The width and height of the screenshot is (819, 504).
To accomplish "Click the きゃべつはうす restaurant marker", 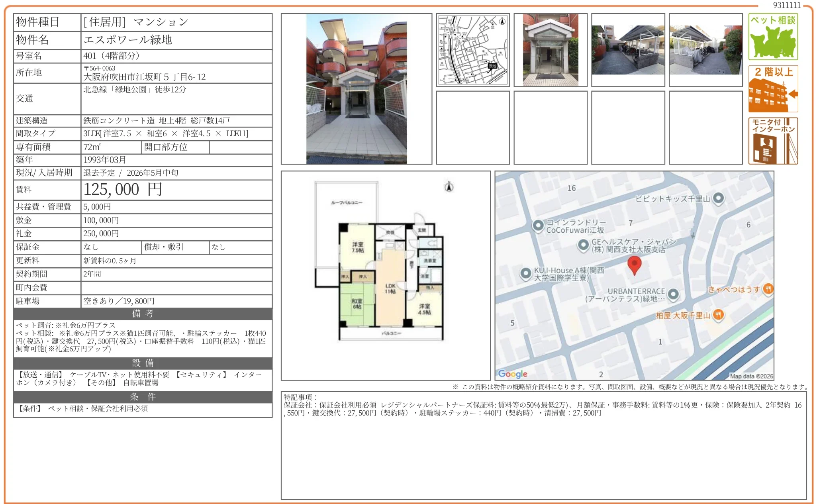I will (x=768, y=289).
